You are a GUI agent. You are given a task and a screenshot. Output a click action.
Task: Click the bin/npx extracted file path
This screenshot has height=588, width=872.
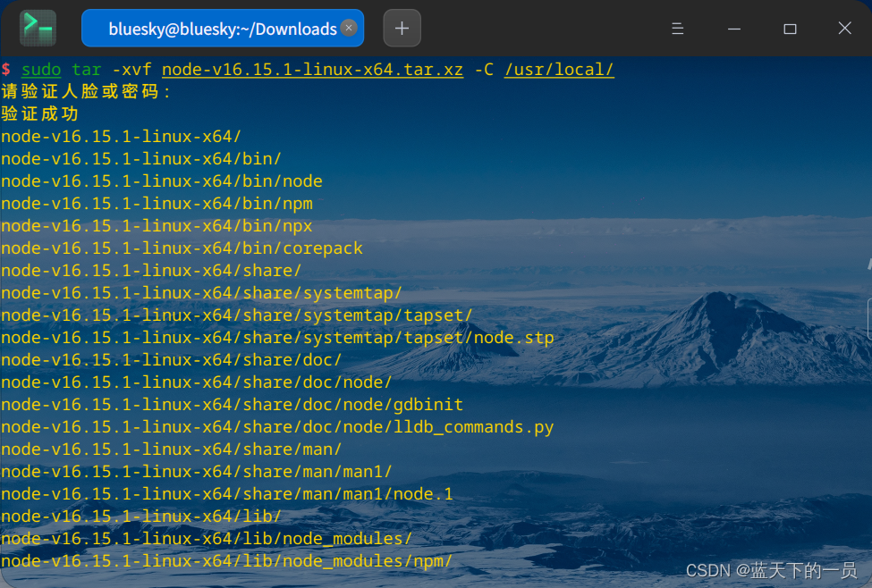[157, 225]
